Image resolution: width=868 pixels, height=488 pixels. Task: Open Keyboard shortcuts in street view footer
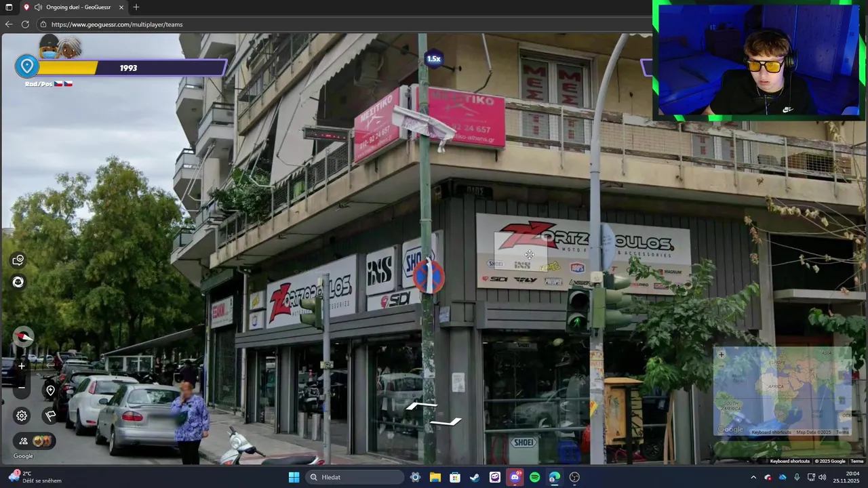(790, 462)
